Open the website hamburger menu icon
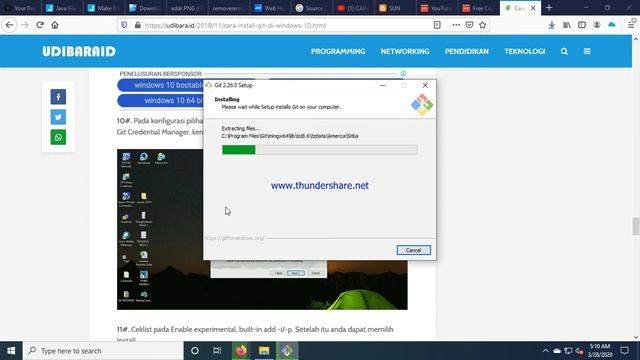640x360 pixels. (587, 51)
